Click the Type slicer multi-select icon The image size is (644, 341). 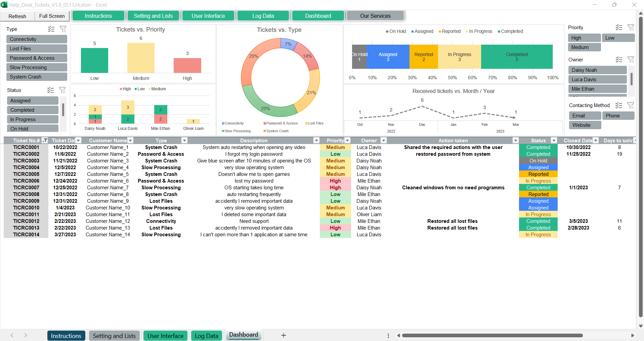click(x=51, y=29)
